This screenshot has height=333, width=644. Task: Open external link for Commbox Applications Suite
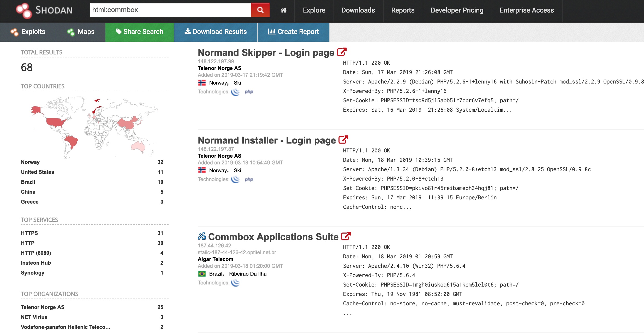click(x=346, y=236)
